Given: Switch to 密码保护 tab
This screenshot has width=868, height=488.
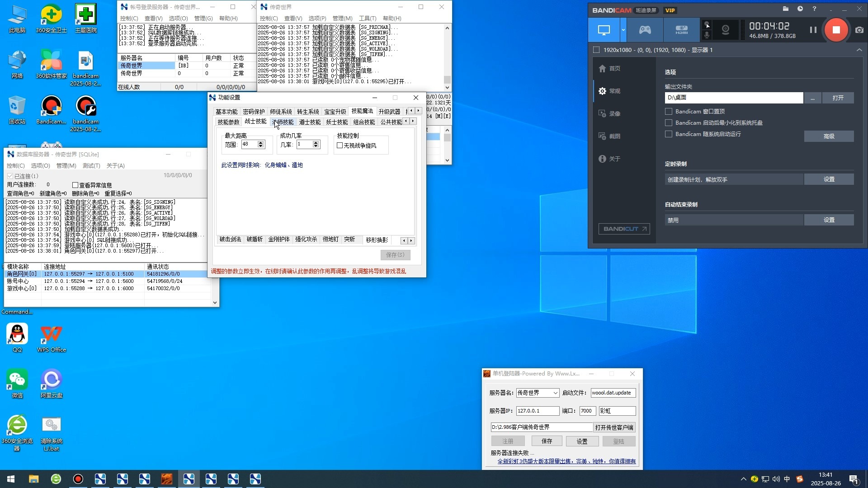Looking at the screenshot, I should pyautogui.click(x=254, y=112).
